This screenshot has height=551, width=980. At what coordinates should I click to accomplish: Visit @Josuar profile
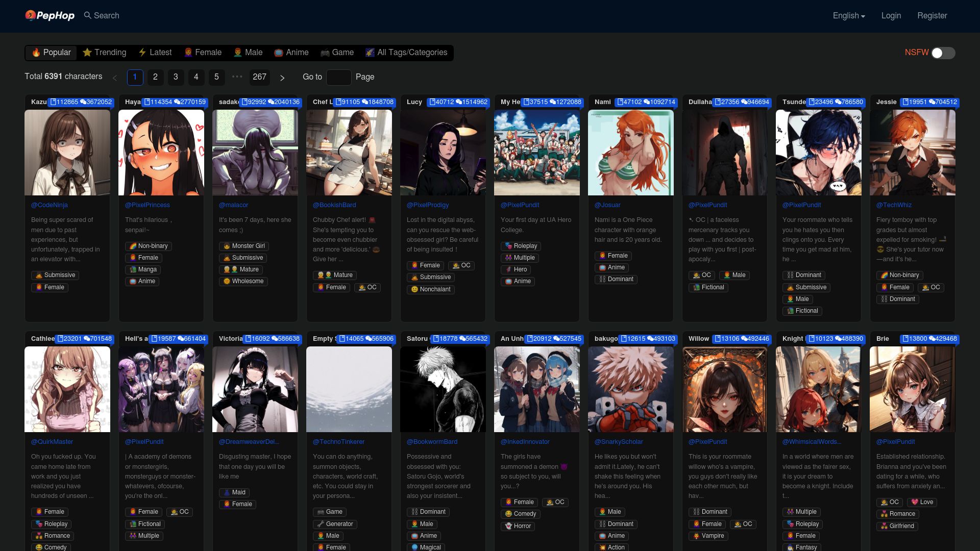pos(607,205)
